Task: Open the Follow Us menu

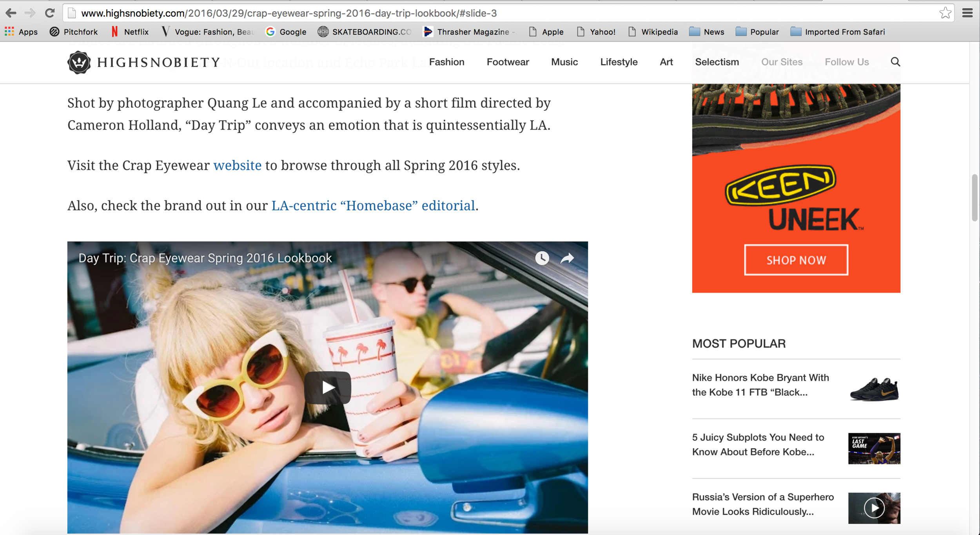Action: point(847,62)
